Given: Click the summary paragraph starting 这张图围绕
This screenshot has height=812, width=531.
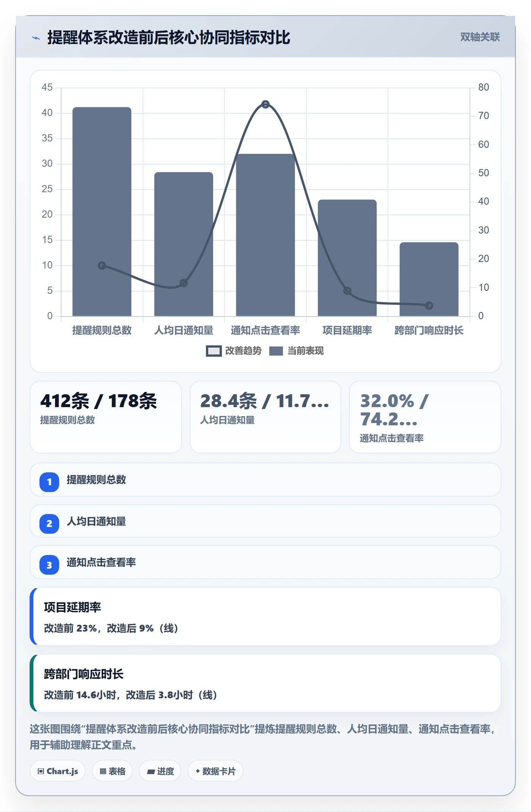Looking at the screenshot, I should (262, 737).
